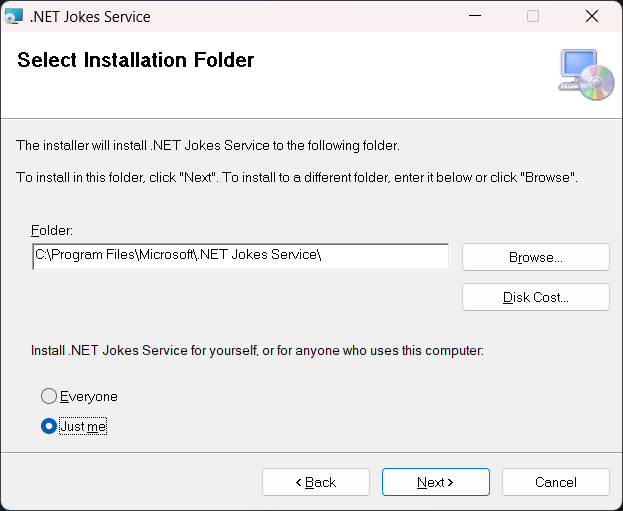The image size is (623, 511).
Task: Select the Just me radio button
Action: pos(49,426)
